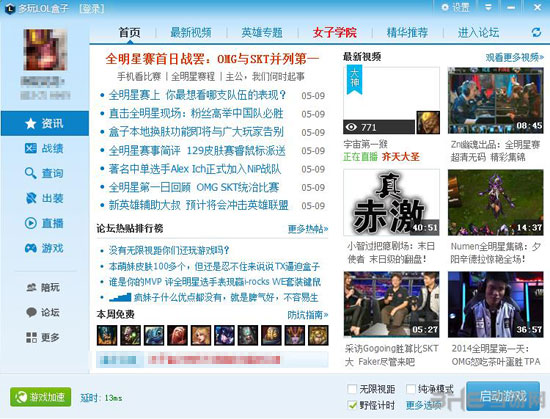
Task: Select the fifth free champion icon
Action: pyautogui.click(x=201, y=335)
